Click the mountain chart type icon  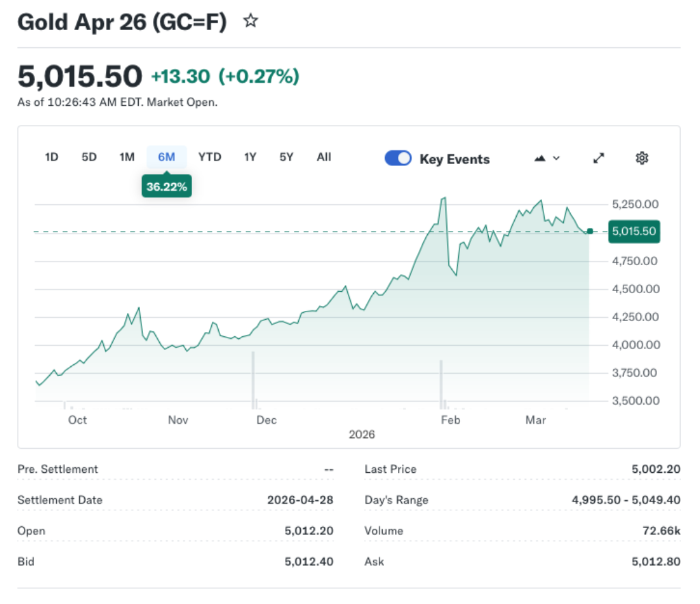(x=540, y=159)
